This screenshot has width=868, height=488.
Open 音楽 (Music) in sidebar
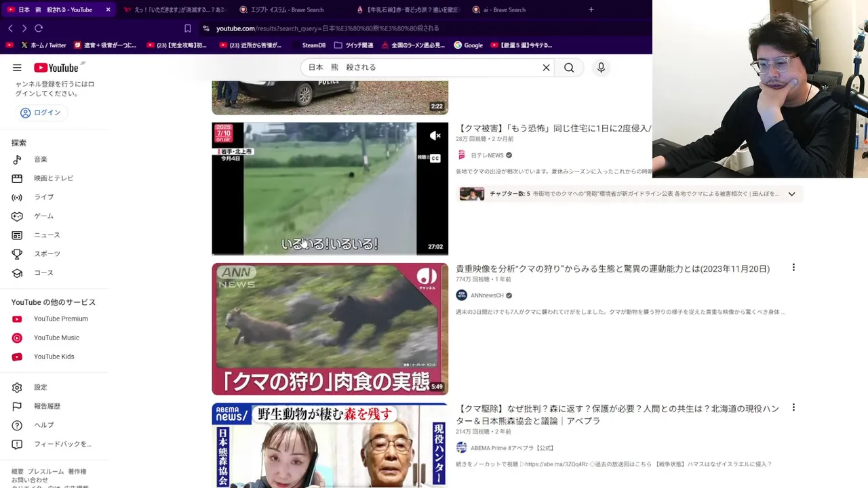point(54,159)
